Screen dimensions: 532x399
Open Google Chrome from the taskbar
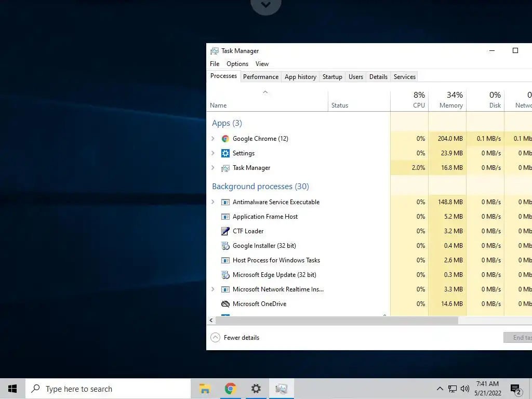coord(230,389)
